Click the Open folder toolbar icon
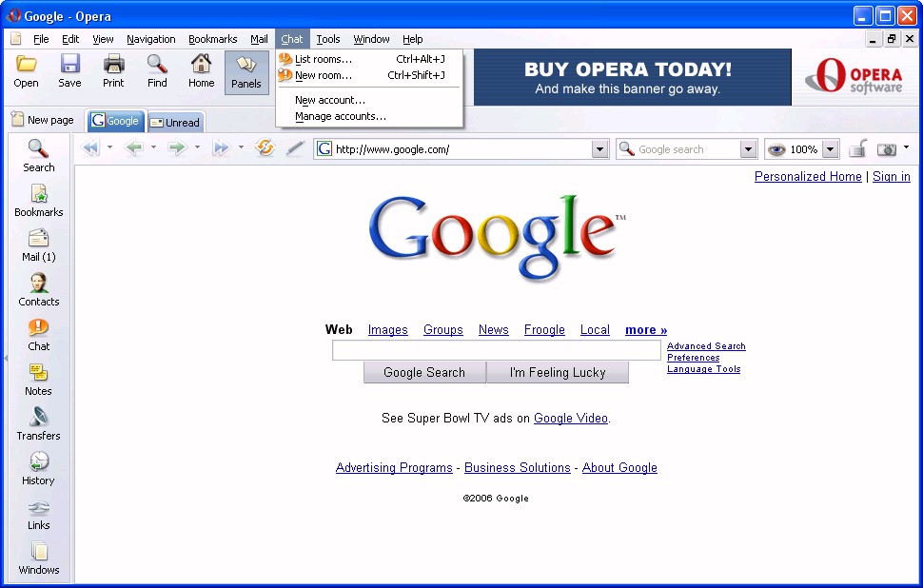Viewport: 923px width, 588px height. click(26, 64)
